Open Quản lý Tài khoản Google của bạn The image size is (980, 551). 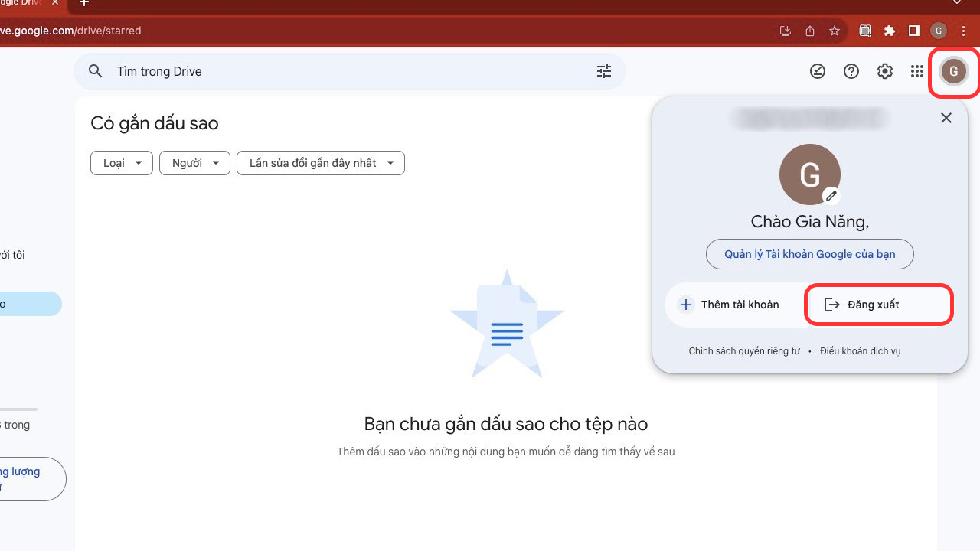click(809, 254)
